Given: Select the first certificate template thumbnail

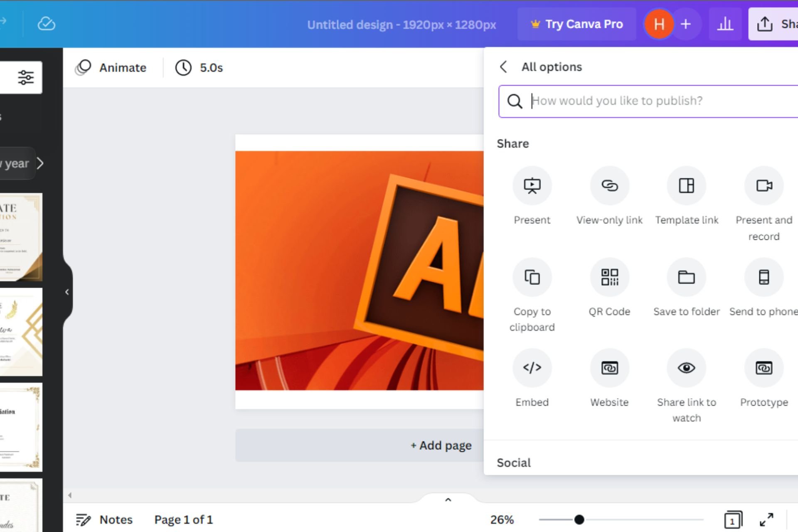Looking at the screenshot, I should tap(21, 237).
